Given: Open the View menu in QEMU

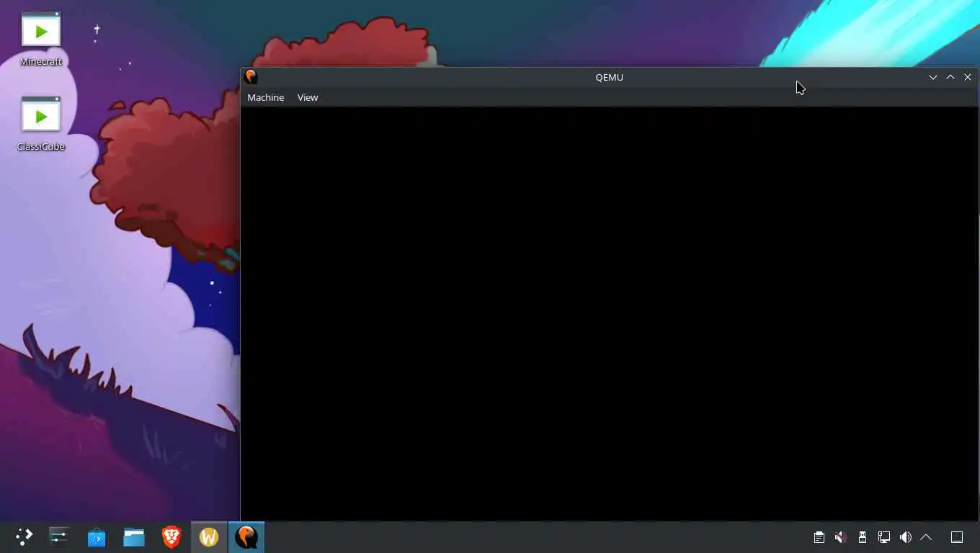Looking at the screenshot, I should tap(308, 97).
